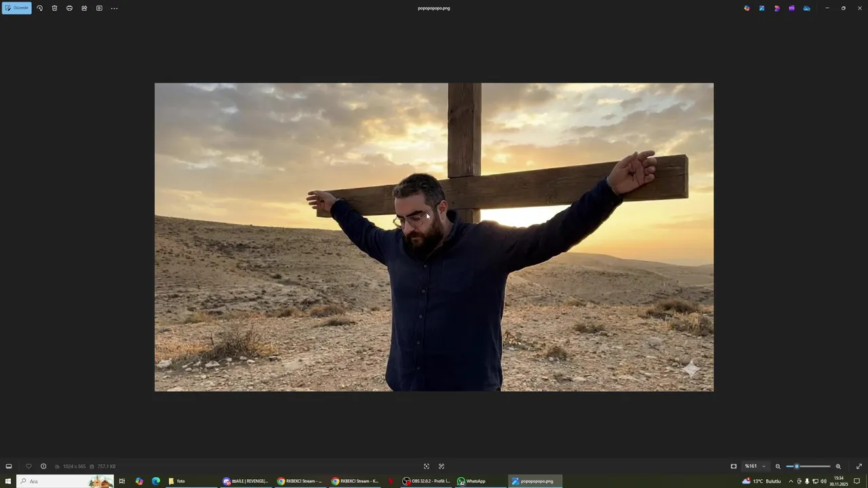The height and width of the screenshot is (488, 868).
Task: Toggle the filmstrip view icon at bottom left
Action: [x=9, y=466]
